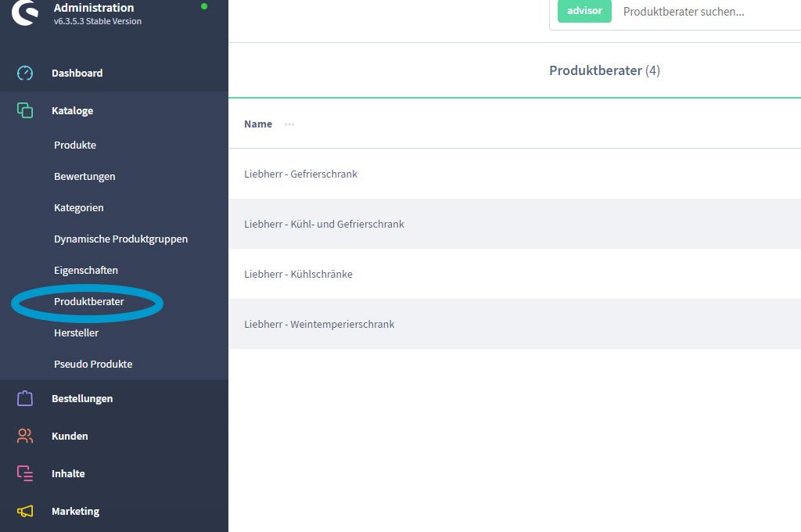Screen dimensions: 801x532
Task: Go to Hersteller submenu entry
Action: click(76, 332)
